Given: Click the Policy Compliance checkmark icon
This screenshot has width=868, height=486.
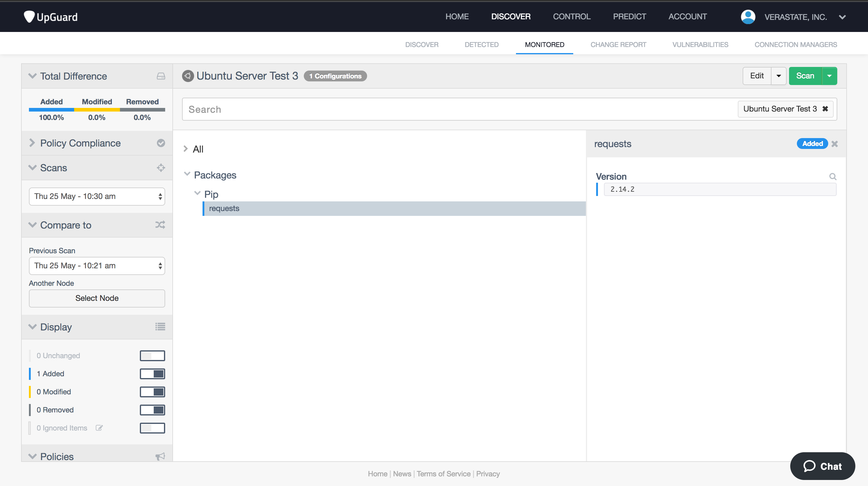Looking at the screenshot, I should pyautogui.click(x=161, y=143).
